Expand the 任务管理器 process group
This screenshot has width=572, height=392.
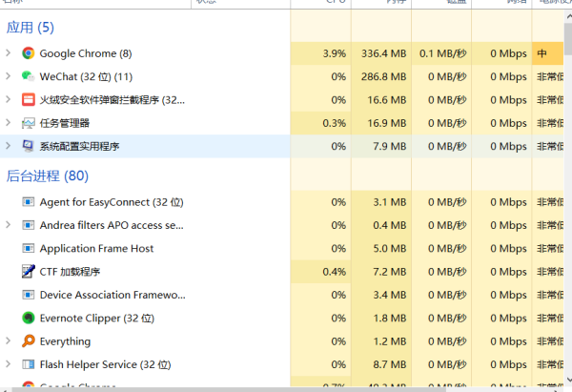8,123
